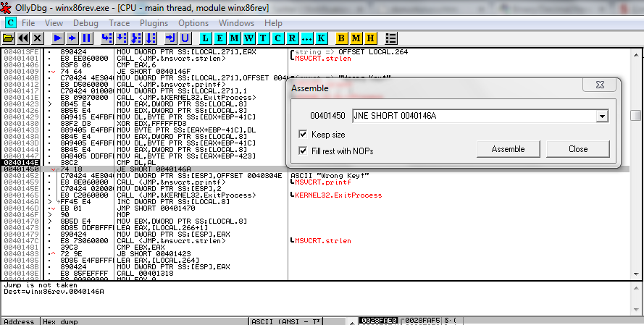Open Memory map with blue M icon
The width and height of the screenshot is (644, 325).
tap(234, 38)
